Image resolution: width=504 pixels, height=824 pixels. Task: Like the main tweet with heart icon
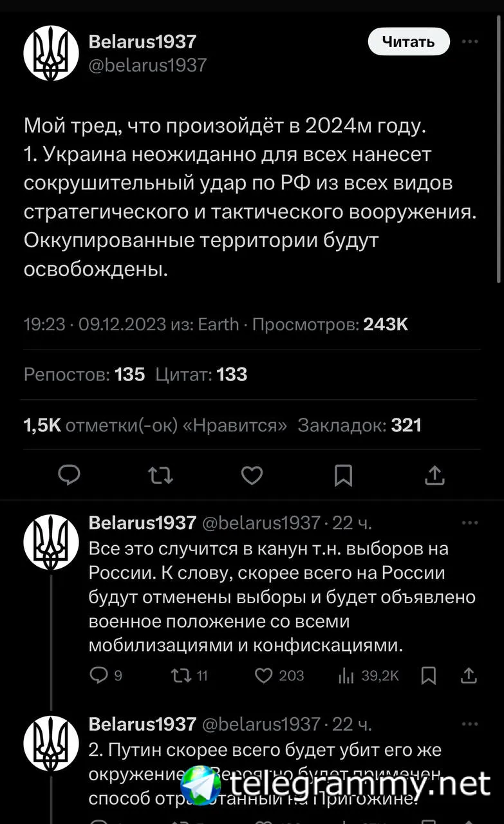[252, 476]
